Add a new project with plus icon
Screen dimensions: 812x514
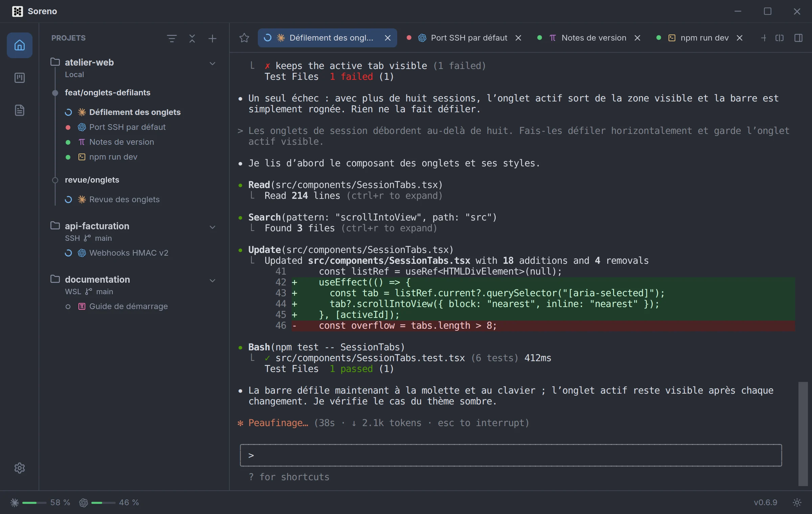pyautogui.click(x=212, y=39)
